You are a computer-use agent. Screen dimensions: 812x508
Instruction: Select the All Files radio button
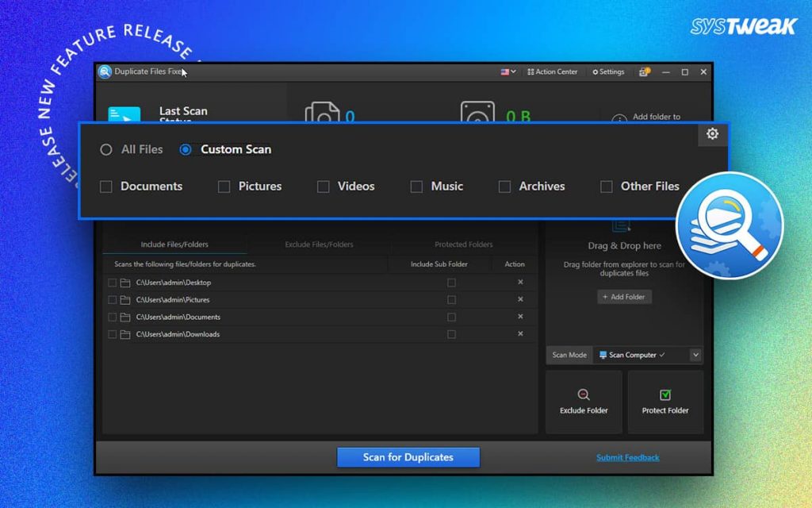click(x=106, y=150)
